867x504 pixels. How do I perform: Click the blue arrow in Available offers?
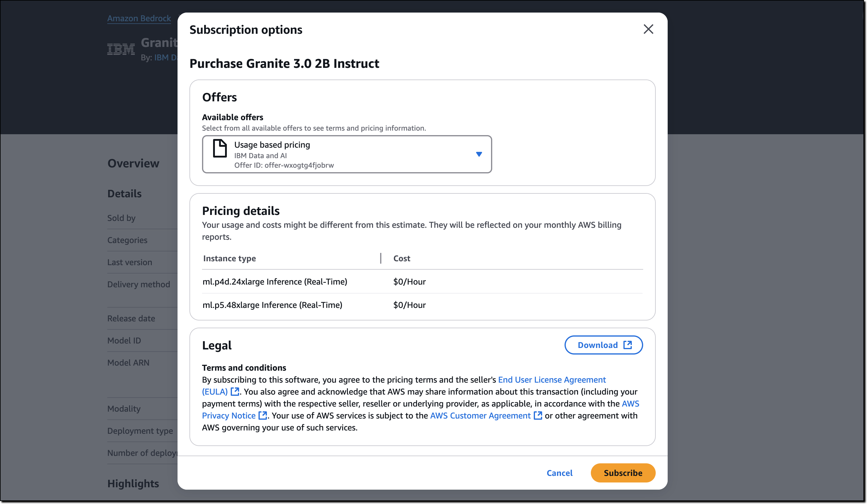point(478,154)
